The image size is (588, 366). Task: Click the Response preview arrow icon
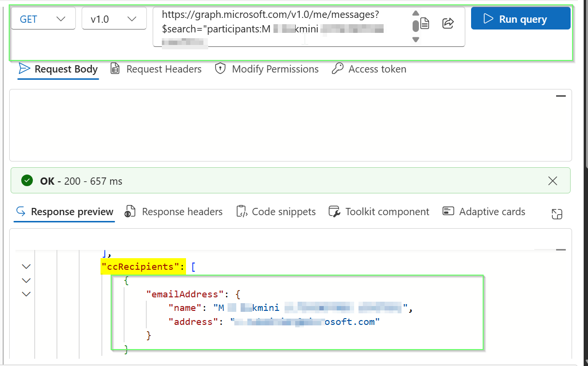click(x=20, y=212)
